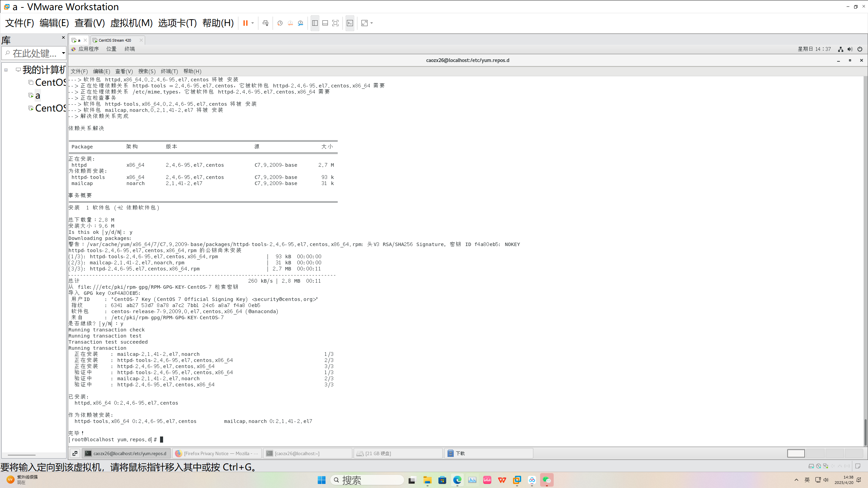Viewport: 868px width, 488px height.
Task: Collapse the My Computer tree node
Action: point(6,70)
